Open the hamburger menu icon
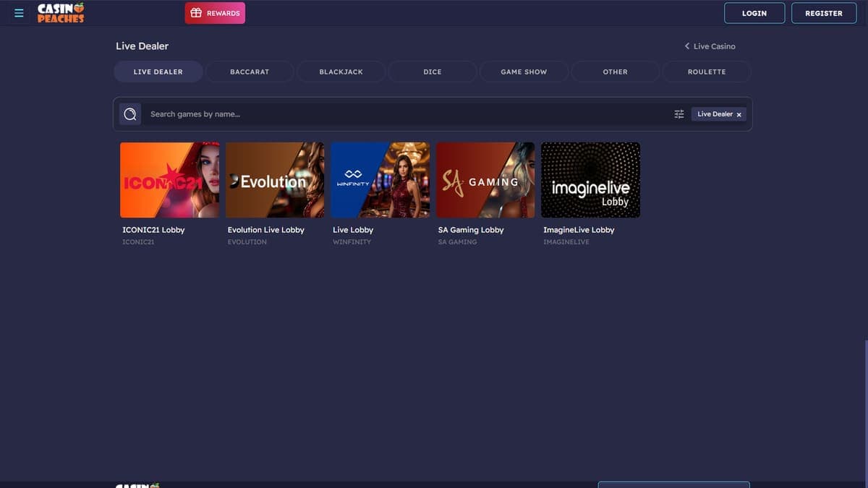Viewport: 868px width, 488px height. [20, 13]
